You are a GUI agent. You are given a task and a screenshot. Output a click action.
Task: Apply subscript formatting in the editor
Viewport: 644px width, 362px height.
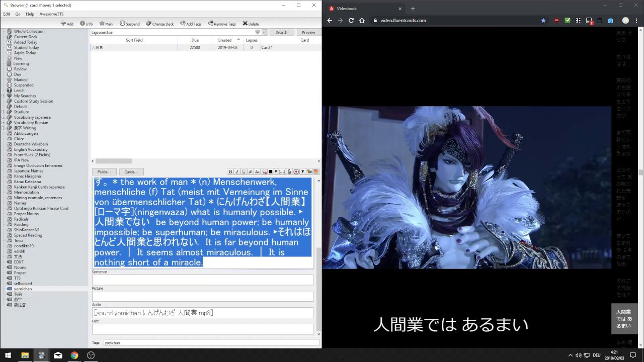pos(257,171)
